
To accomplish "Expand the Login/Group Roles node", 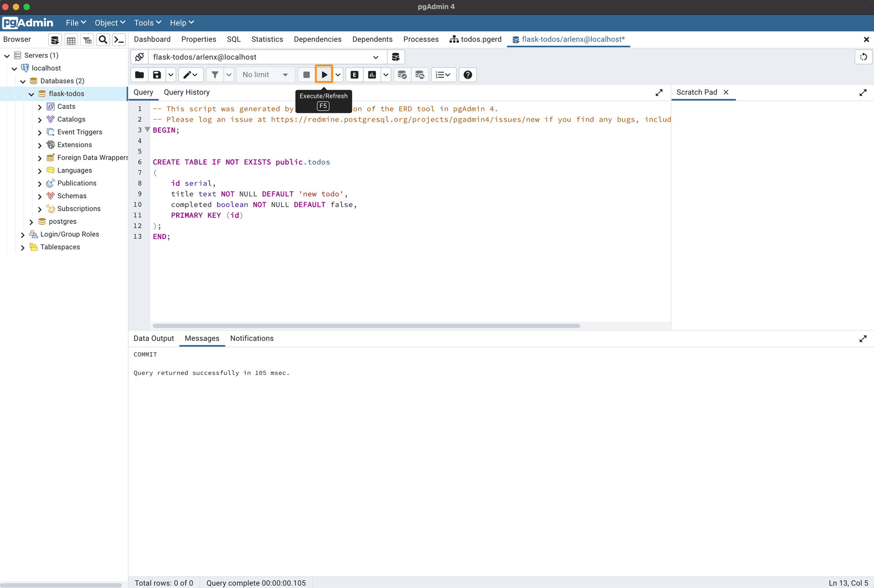I will 23,235.
